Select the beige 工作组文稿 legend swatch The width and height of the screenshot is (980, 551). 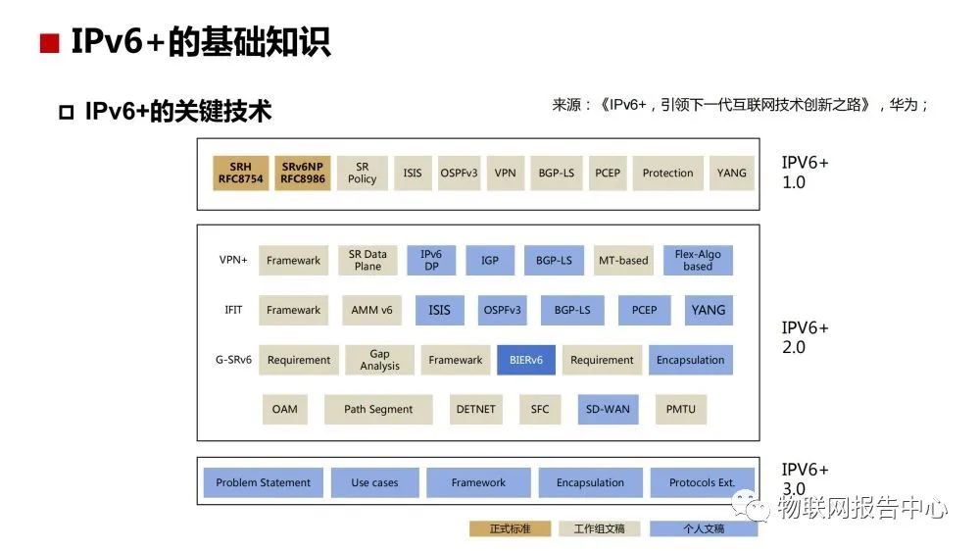click(600, 529)
